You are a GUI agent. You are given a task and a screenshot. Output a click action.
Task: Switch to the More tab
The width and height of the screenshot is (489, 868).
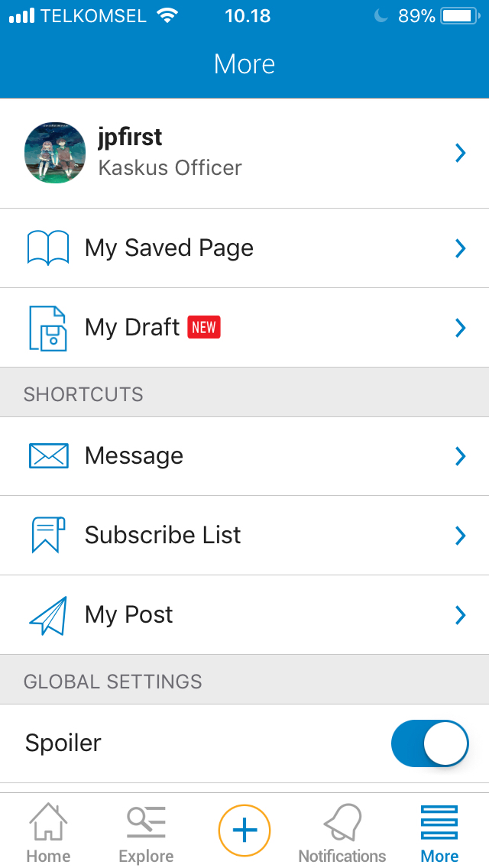pyautogui.click(x=439, y=831)
